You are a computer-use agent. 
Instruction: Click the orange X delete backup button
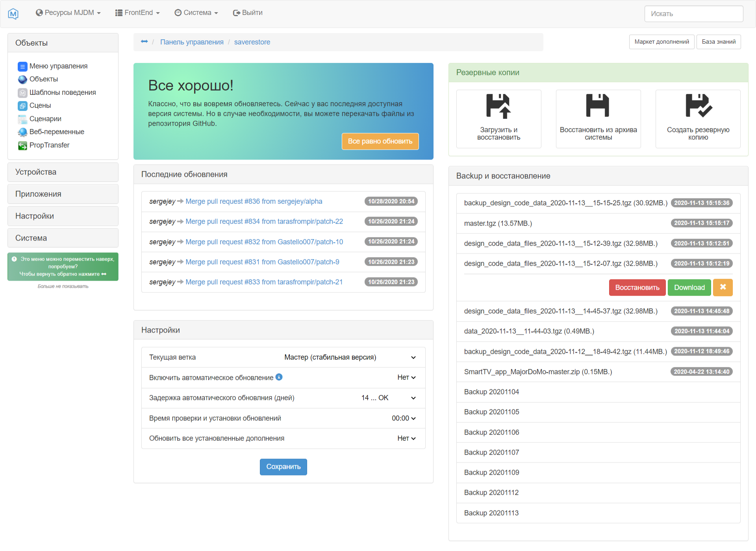pos(723,287)
